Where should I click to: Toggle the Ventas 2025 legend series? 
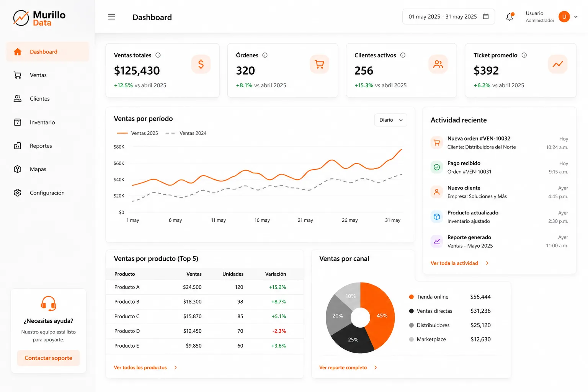tap(137, 133)
